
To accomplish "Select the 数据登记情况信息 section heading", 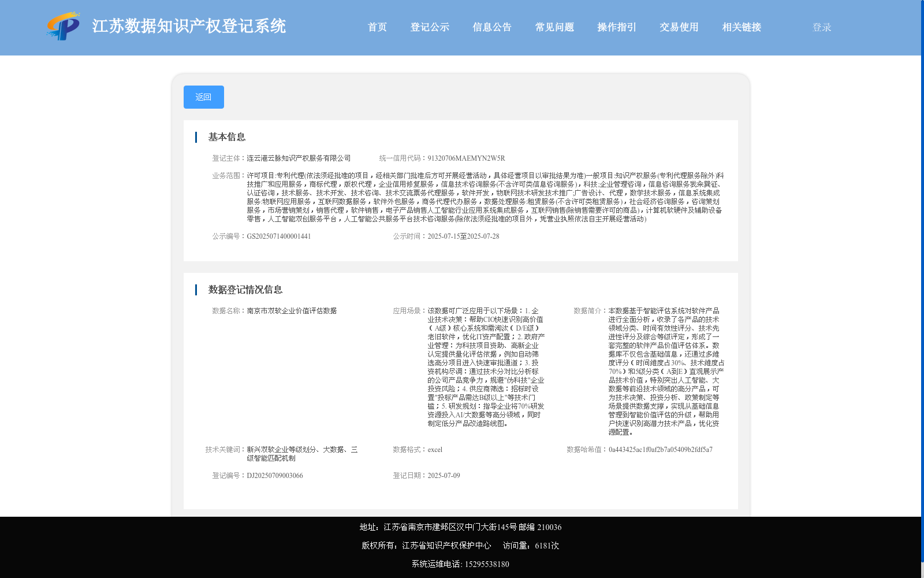I will pyautogui.click(x=245, y=290).
